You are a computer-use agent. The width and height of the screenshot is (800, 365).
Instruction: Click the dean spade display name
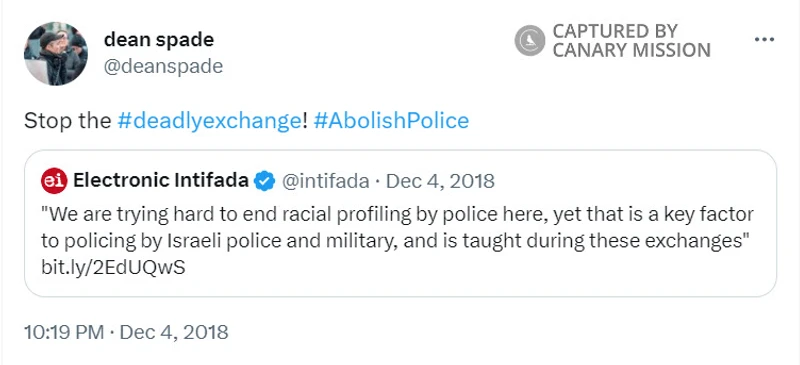click(x=159, y=39)
